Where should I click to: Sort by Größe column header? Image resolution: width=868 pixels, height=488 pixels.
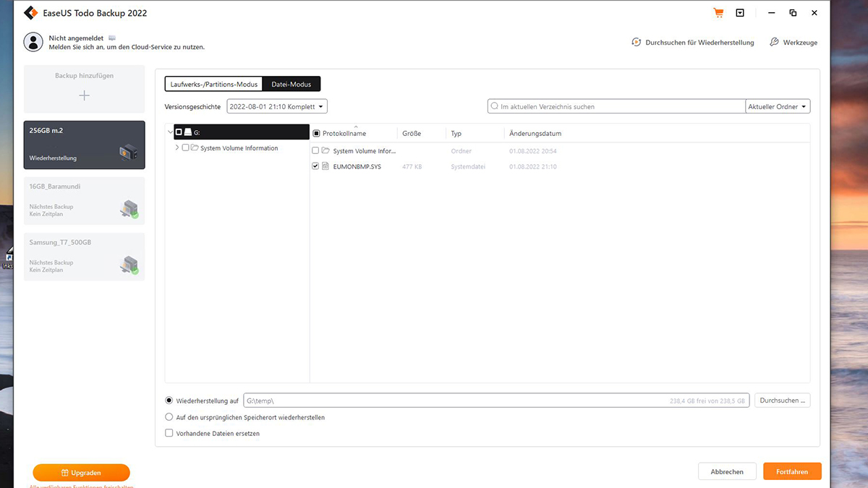[412, 134]
